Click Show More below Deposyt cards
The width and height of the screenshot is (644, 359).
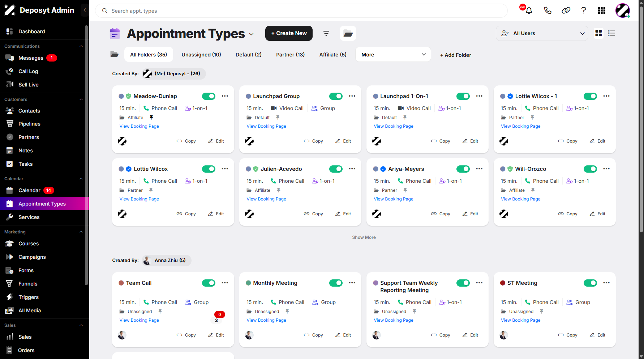364,237
